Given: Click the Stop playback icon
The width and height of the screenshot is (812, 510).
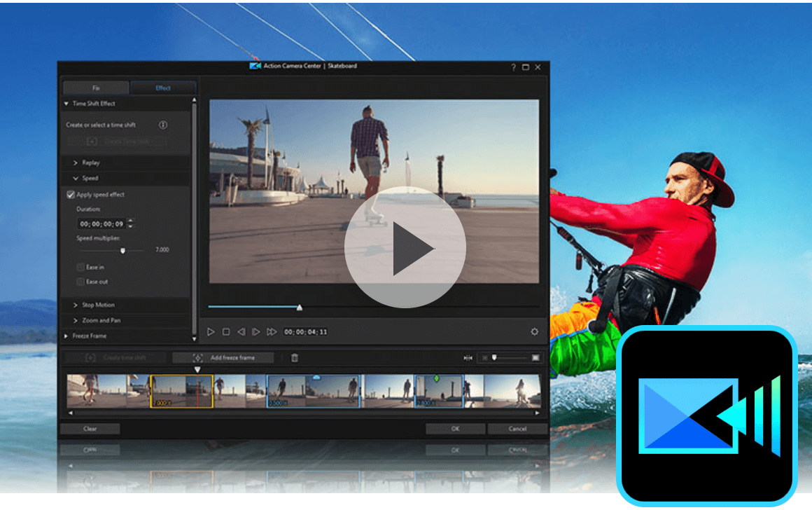Looking at the screenshot, I should [x=227, y=332].
